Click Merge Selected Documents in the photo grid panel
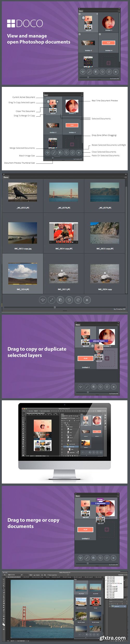Image resolution: width=130 pixels, height=644 pixels. [43, 300]
